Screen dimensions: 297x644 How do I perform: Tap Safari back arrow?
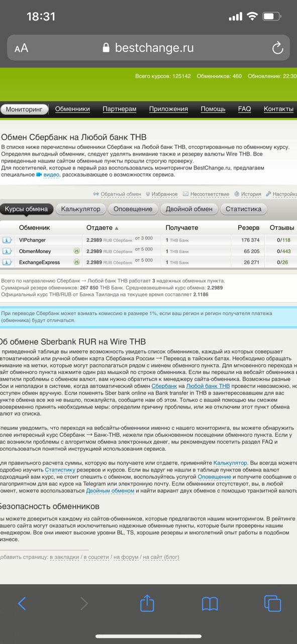(x=22, y=603)
